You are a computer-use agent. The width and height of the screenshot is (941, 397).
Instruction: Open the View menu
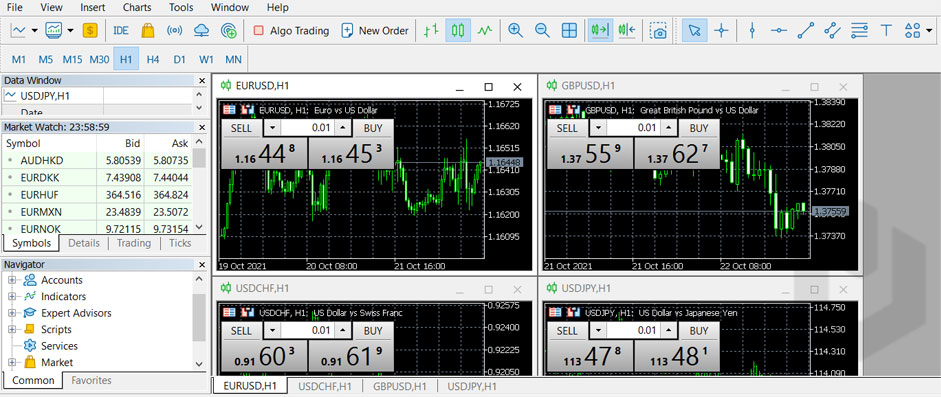click(x=52, y=8)
